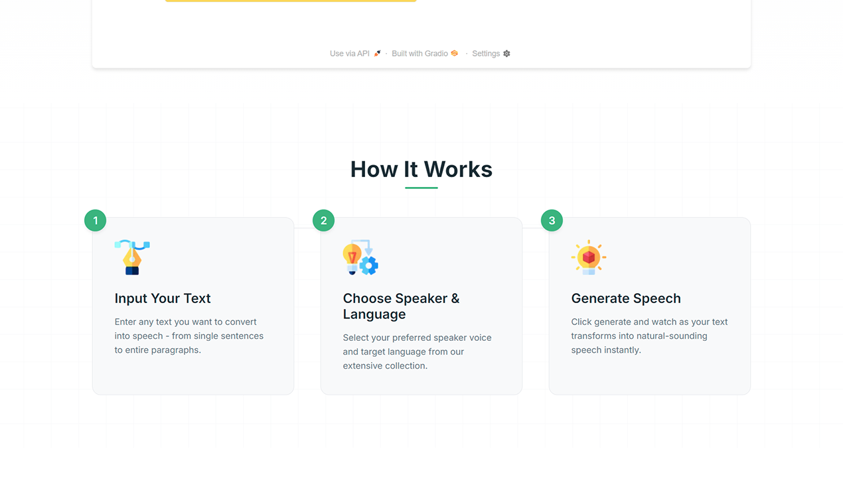This screenshot has height=504, width=843.
Task: Click the Settings text label in the footer
Action: click(x=486, y=53)
